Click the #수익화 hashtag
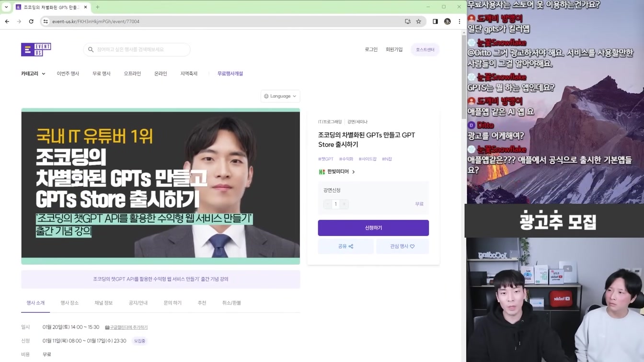The height and width of the screenshot is (362, 644). [346, 159]
